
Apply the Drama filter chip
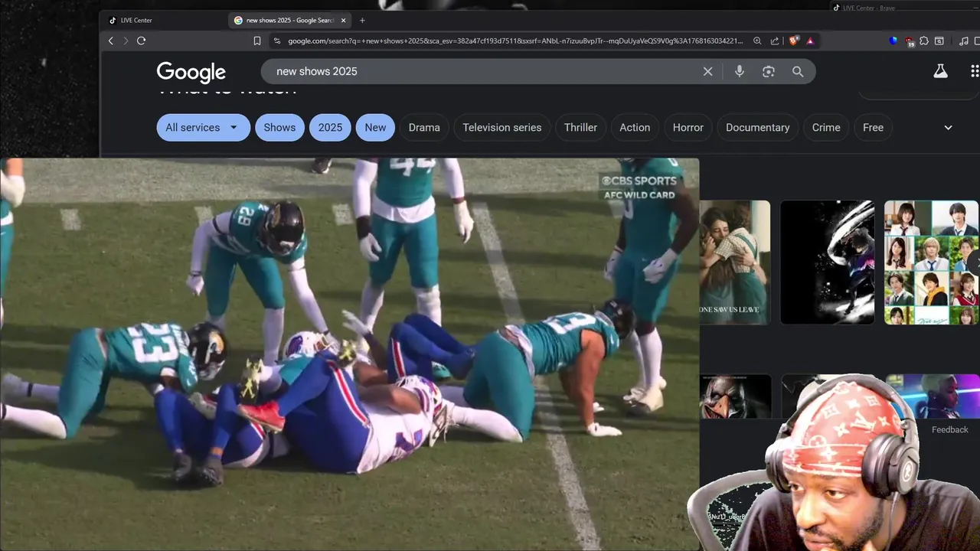[x=424, y=128]
